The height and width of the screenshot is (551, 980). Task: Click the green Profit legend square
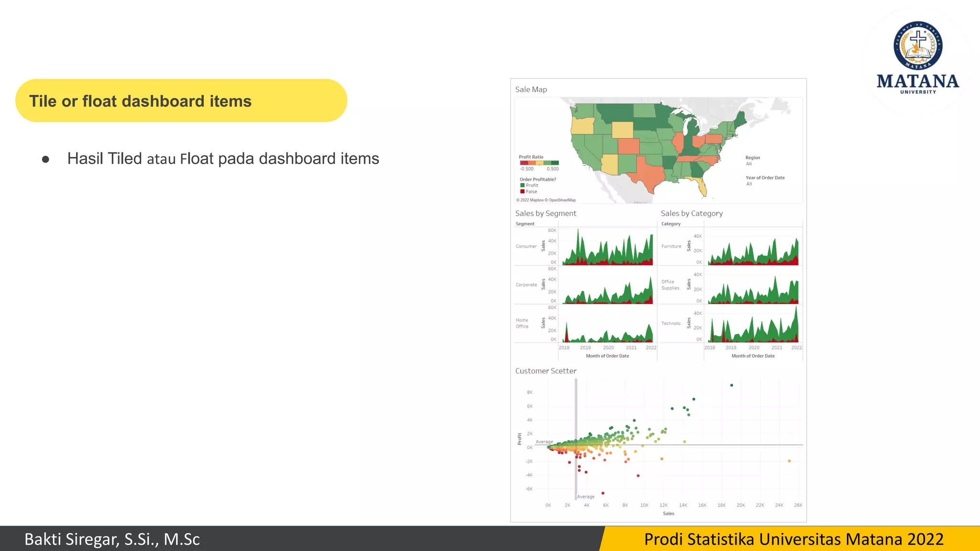coord(523,185)
